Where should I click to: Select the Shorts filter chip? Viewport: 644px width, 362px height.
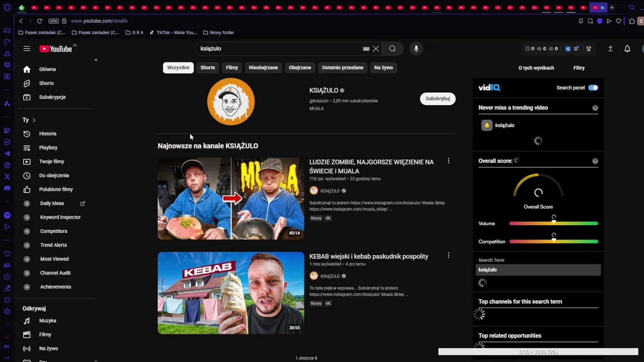point(208,67)
